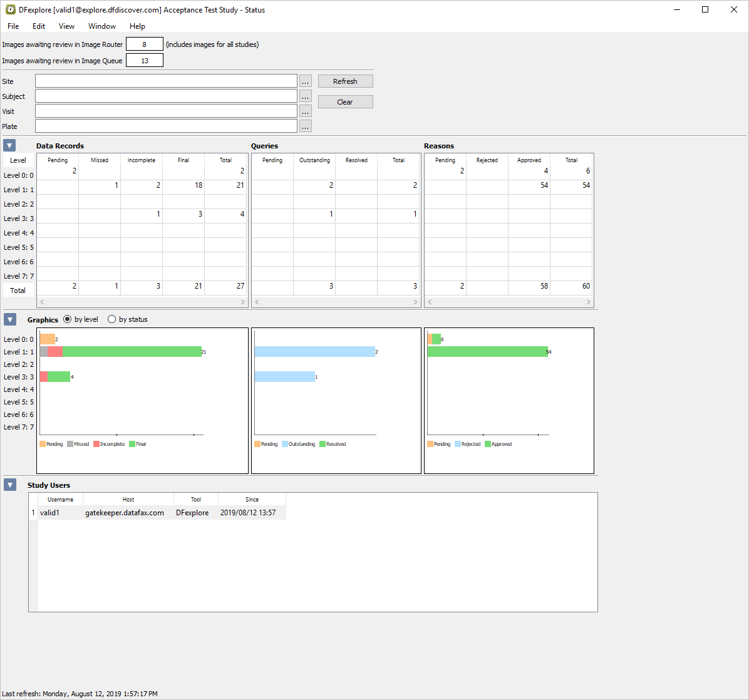Viewport: 749px width, 700px height.
Task: Open the Window menu
Action: point(101,26)
